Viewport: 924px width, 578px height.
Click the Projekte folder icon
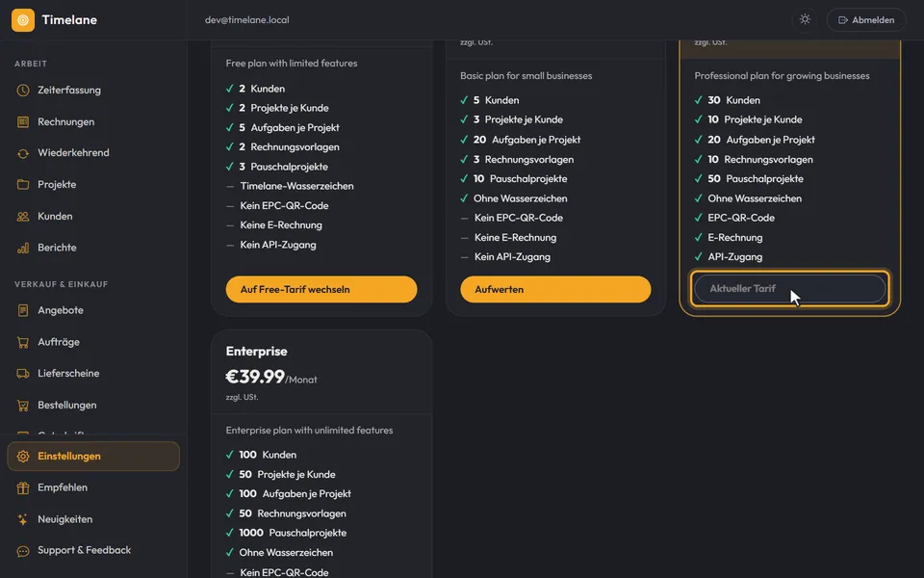[23, 185]
